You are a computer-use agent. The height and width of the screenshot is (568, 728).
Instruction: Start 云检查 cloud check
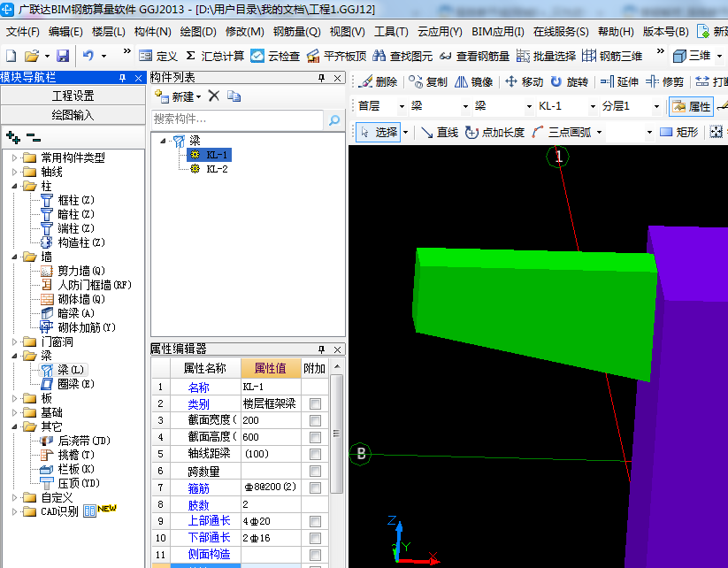pyautogui.click(x=275, y=57)
